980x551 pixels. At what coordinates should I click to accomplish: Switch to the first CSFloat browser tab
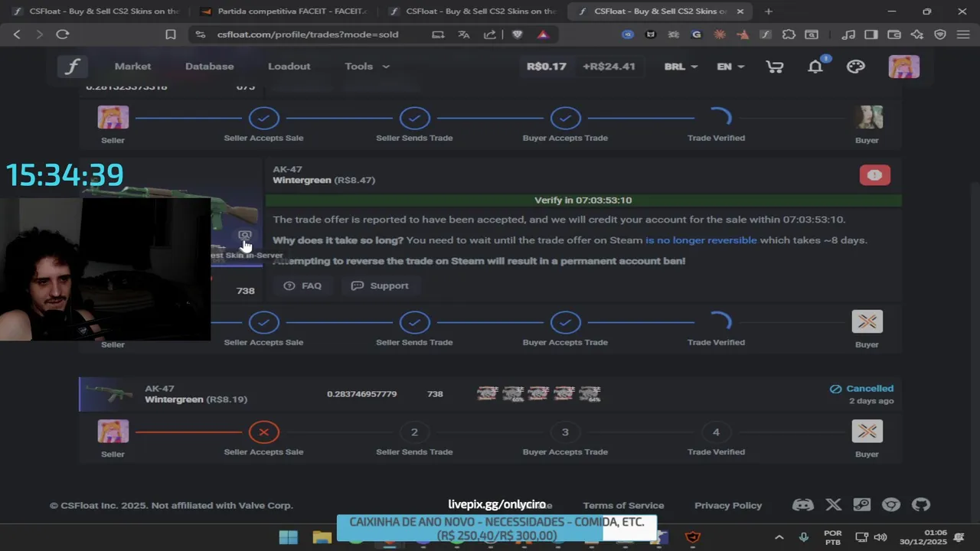click(x=95, y=11)
